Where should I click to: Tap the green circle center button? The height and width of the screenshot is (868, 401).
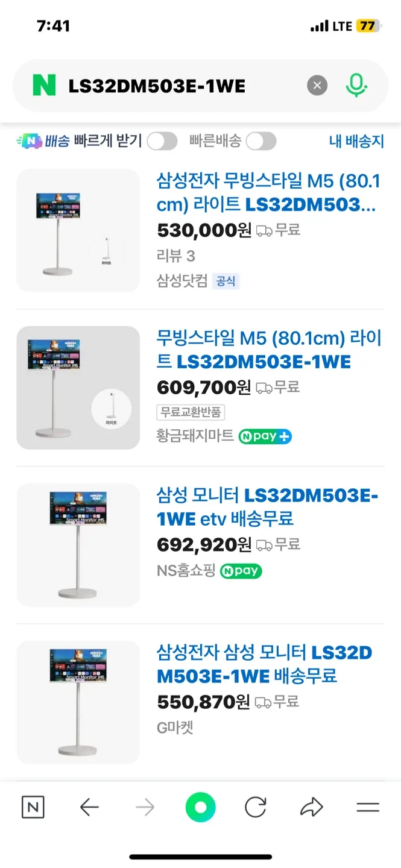click(x=201, y=807)
